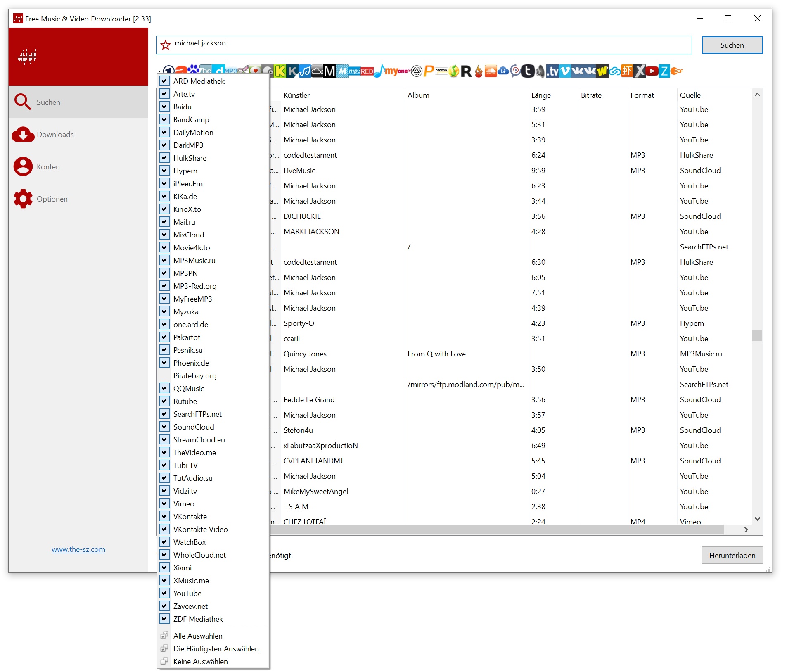Viewport: 794px width, 672px height.
Task: Open the Konten accounts page
Action: 78,166
